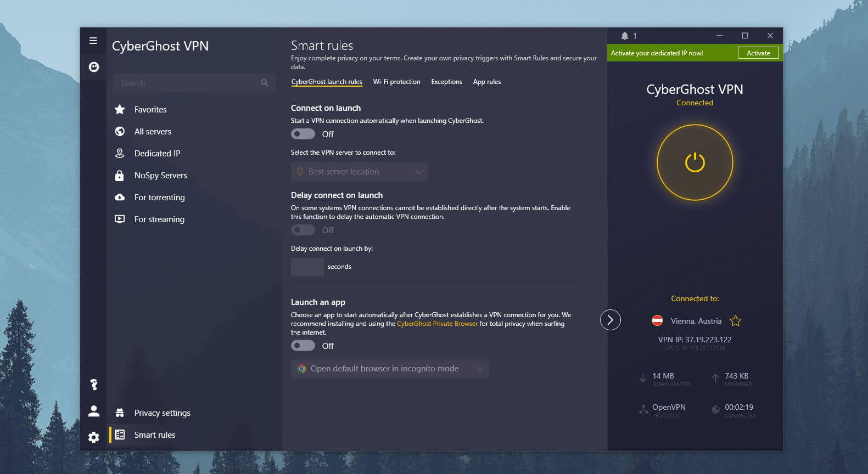
Task: Click the Activate button
Action: pos(758,53)
